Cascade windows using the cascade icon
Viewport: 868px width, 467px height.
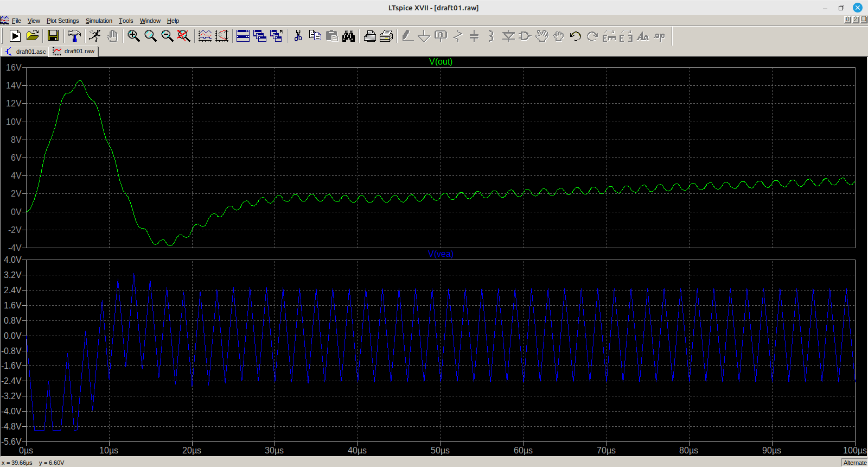pos(260,36)
